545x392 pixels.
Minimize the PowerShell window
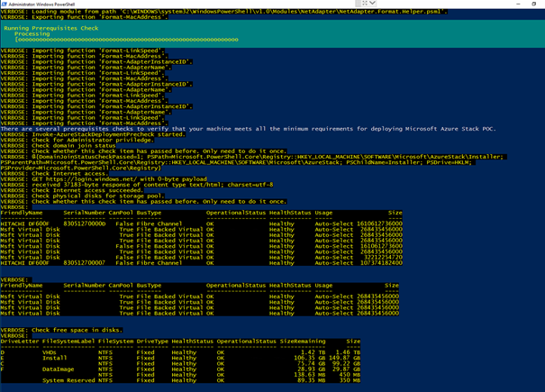[519, 4]
